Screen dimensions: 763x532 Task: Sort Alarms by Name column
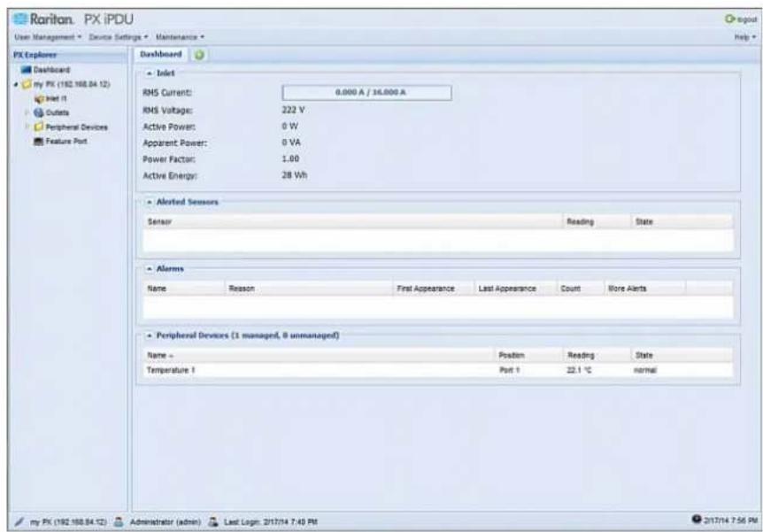[x=184, y=289]
